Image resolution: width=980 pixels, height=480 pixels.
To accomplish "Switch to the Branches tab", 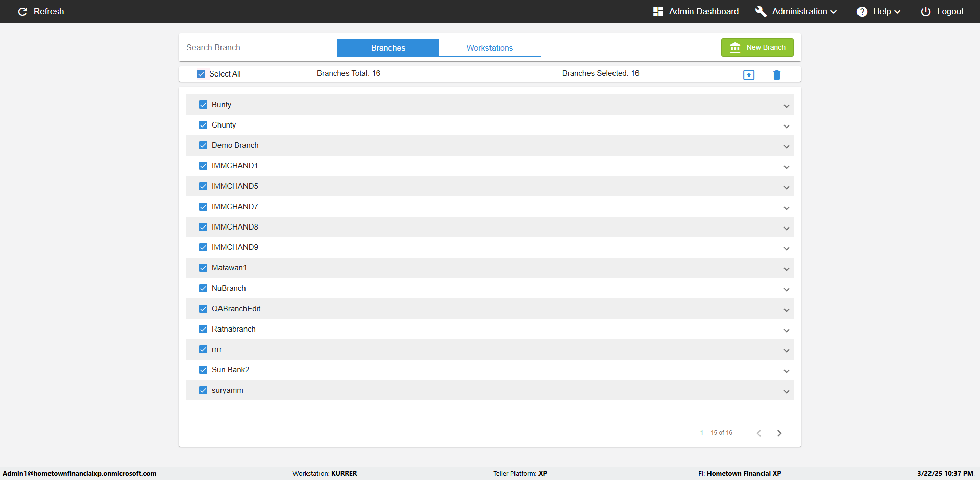I will 388,48.
